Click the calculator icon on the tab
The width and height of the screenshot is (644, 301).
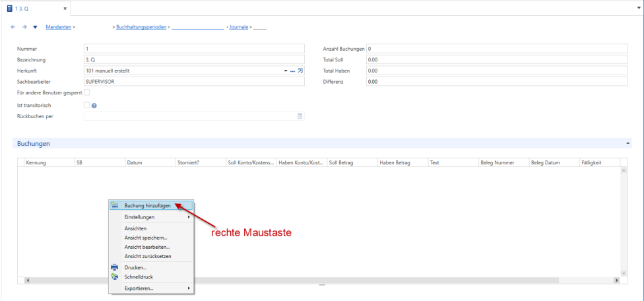coord(10,9)
